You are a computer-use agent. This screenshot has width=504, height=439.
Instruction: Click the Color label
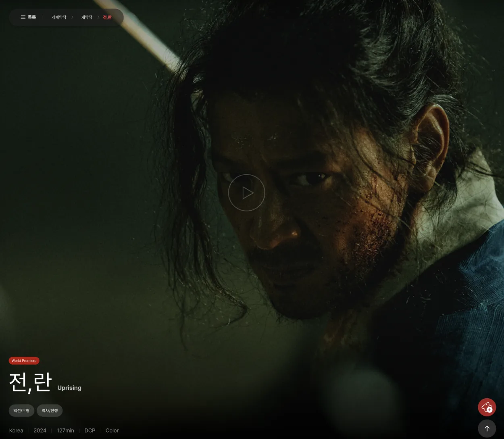[x=112, y=431]
